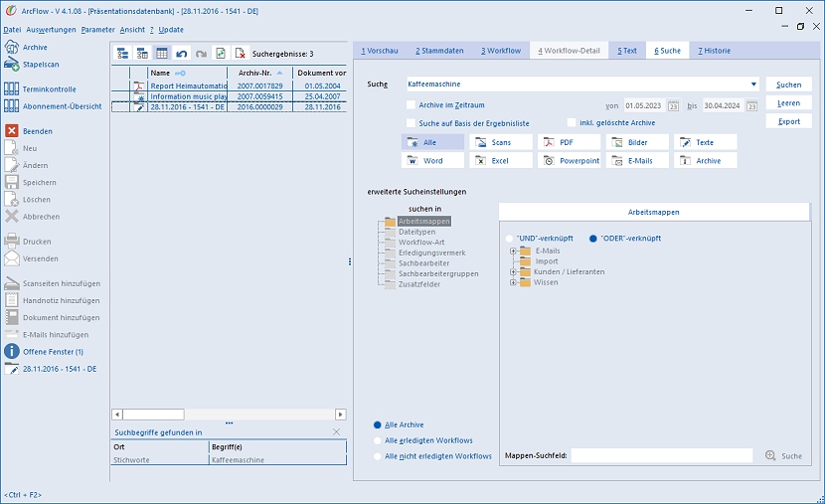This screenshot has width=825, height=504.
Task: Click the red Beenden icon
Action: click(12, 131)
